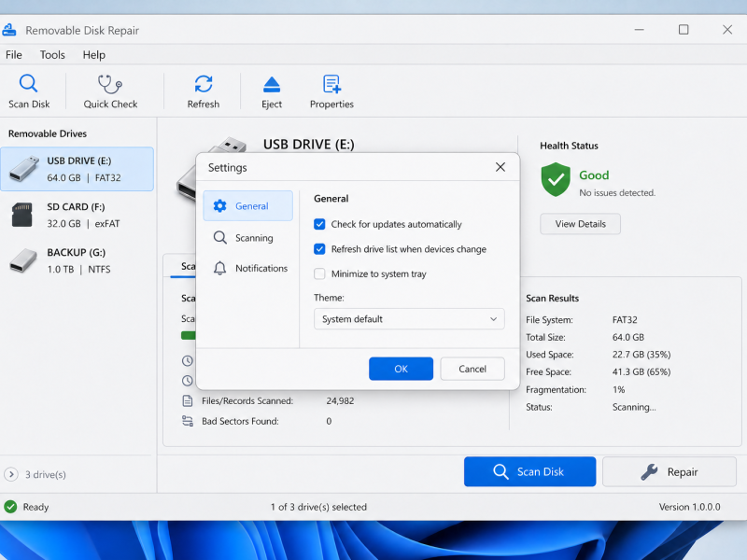Select SD CARD (F:) in drives list
The height and width of the screenshot is (560, 747).
[x=77, y=215]
